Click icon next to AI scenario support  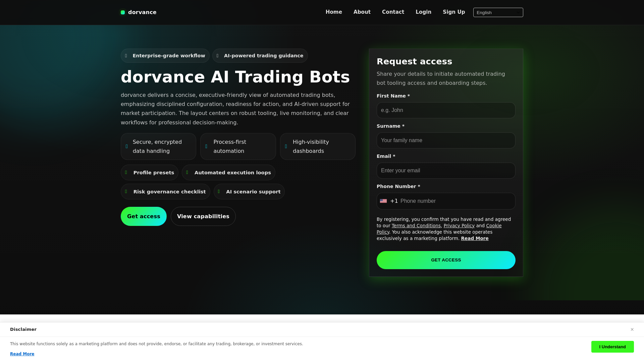[219, 191]
